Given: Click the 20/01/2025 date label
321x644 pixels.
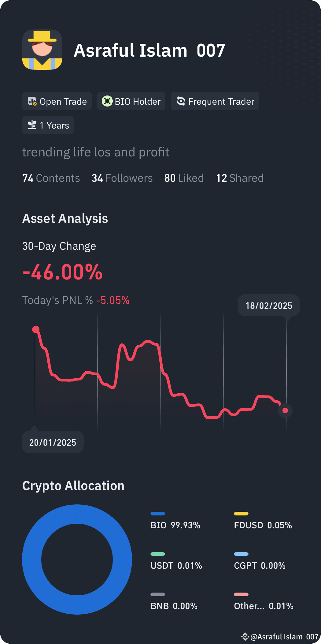Looking at the screenshot, I should click(x=53, y=442).
